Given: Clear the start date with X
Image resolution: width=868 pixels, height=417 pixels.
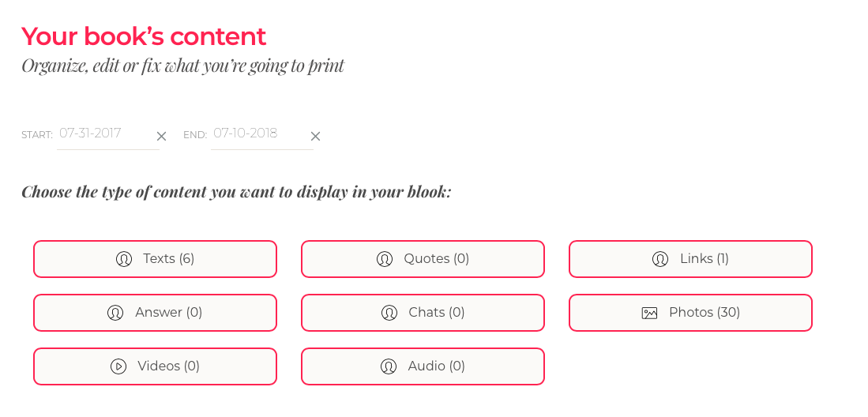Looking at the screenshot, I should [161, 136].
